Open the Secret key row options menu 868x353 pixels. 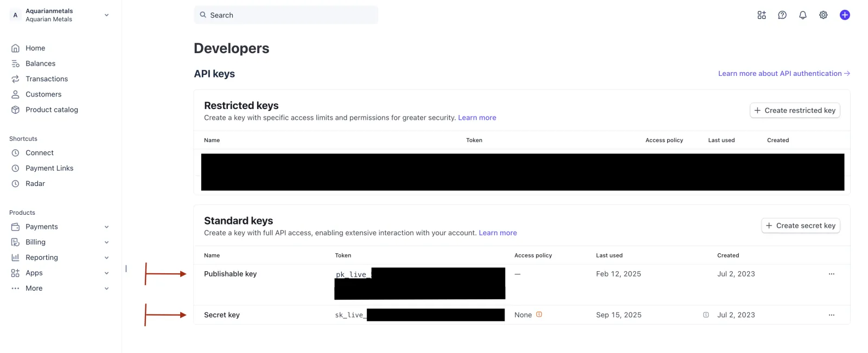pos(832,315)
